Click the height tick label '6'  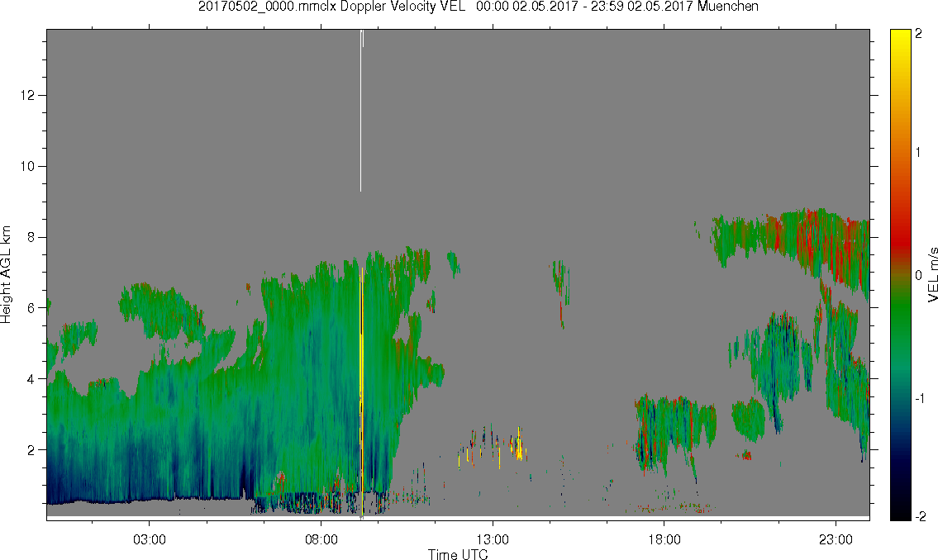(x=31, y=308)
